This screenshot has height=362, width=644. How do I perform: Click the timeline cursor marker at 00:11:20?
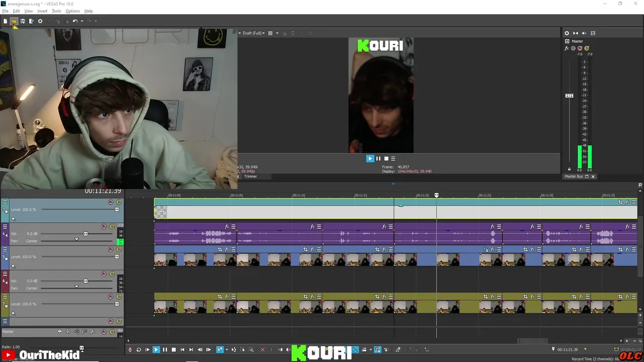point(436,195)
